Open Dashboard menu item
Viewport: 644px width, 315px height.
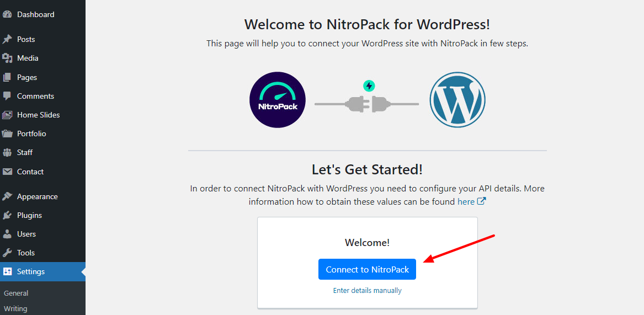(42, 14)
